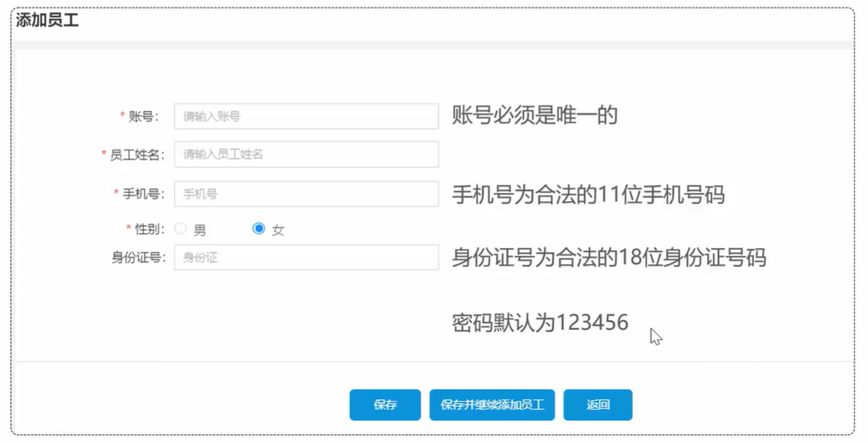Image resolution: width=868 pixels, height=443 pixels.
Task: Click the 账号必须是唯一的 note text
Action: click(535, 116)
